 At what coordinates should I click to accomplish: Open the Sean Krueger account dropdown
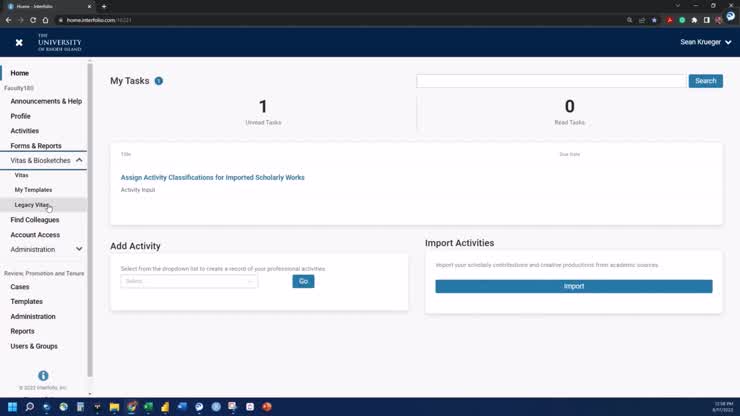click(706, 42)
